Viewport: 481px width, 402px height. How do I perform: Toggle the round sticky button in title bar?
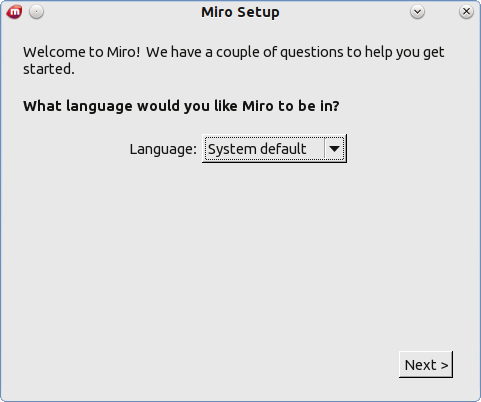(x=36, y=12)
